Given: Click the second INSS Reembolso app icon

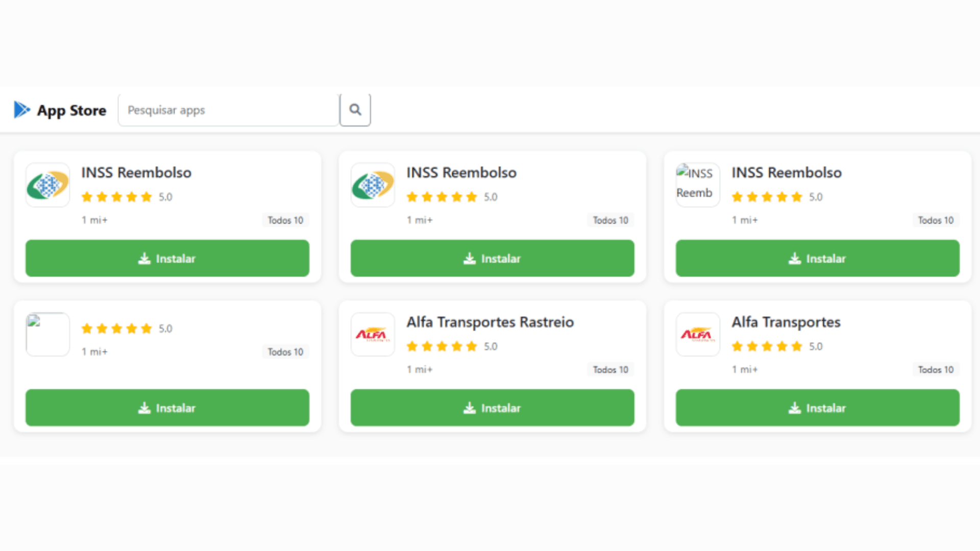Looking at the screenshot, I should click(x=373, y=185).
